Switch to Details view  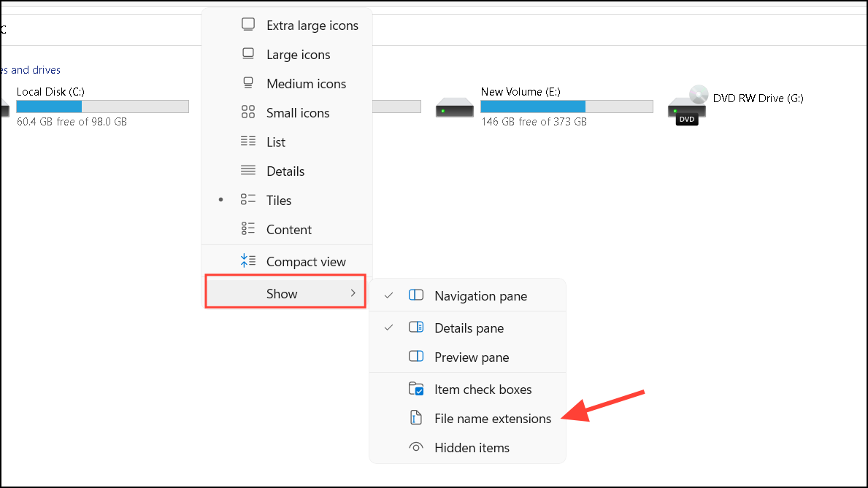[x=285, y=171]
